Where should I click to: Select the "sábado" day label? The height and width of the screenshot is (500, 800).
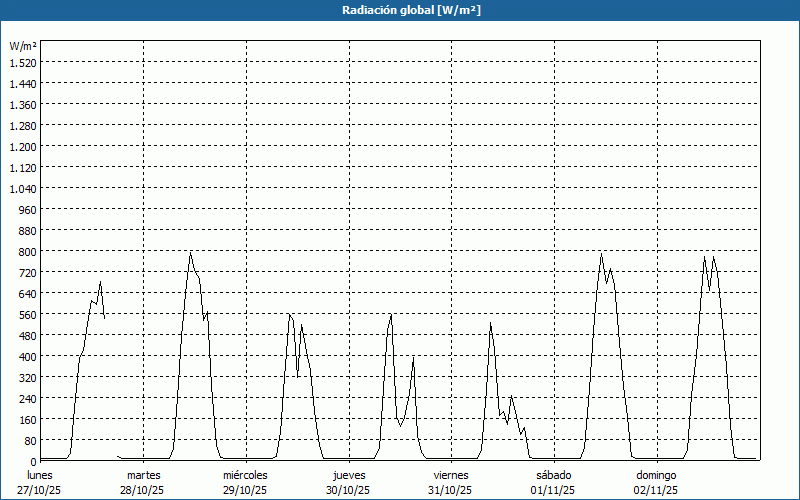553,475
